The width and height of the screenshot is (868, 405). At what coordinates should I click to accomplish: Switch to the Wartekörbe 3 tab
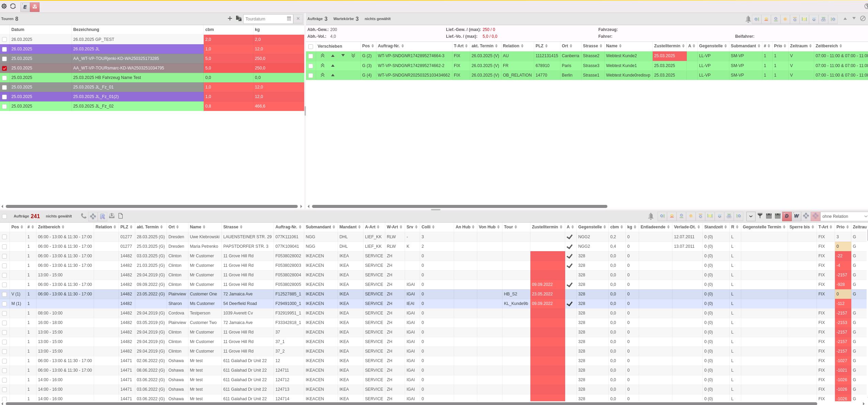pos(346,19)
